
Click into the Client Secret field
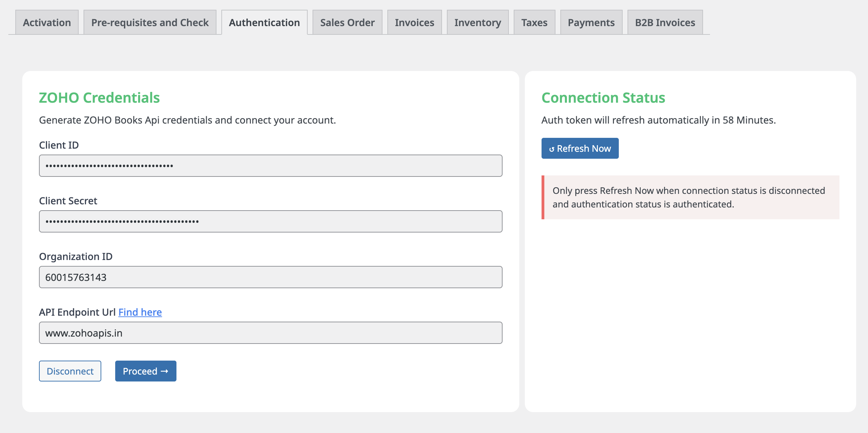click(270, 221)
